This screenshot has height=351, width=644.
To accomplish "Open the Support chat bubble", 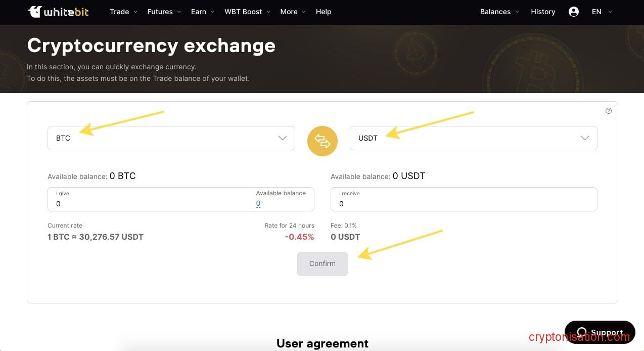I will pyautogui.click(x=600, y=332).
